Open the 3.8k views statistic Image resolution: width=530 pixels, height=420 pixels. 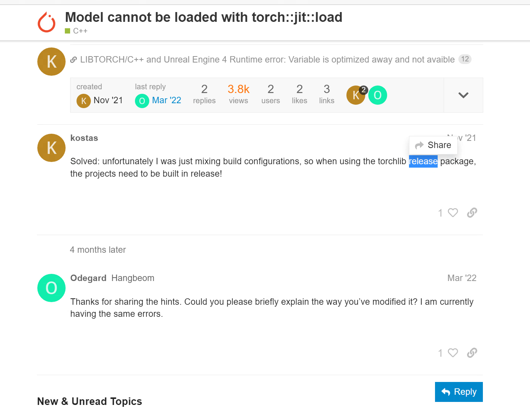[238, 93]
